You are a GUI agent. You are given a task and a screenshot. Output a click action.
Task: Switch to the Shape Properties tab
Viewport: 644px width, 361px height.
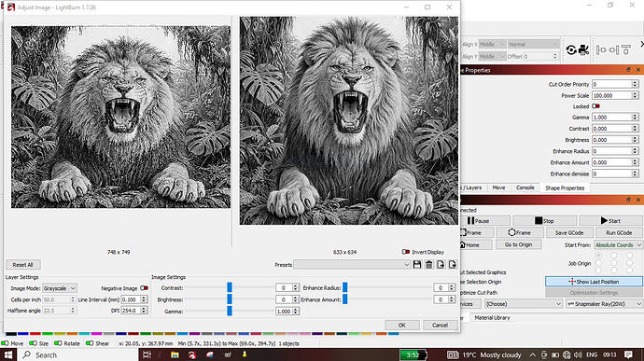click(x=565, y=187)
